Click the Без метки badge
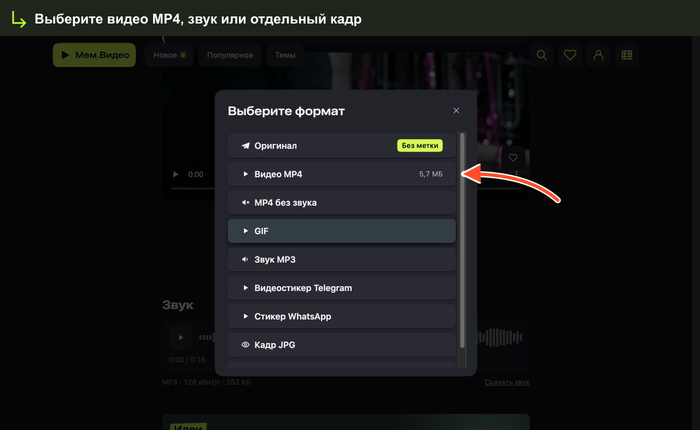This screenshot has height=430, width=700. tap(420, 146)
